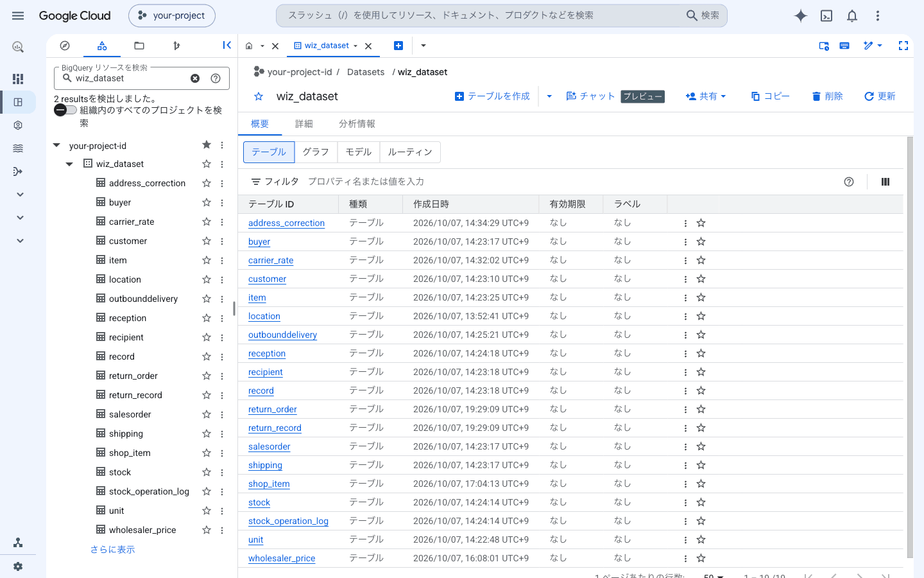924x578 pixels.
Task: Open the your-project project selector
Action: coord(172,15)
